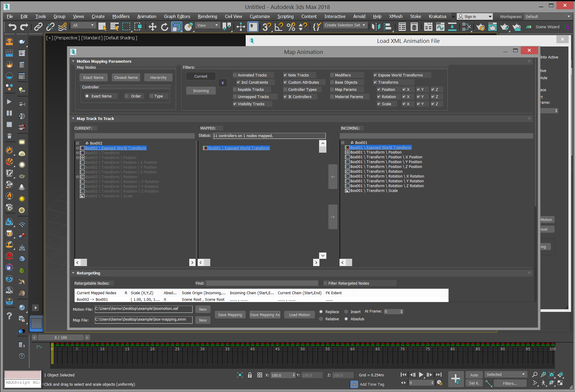The width and height of the screenshot is (575, 392).
Task: Click the Undo icon
Action: [12, 27]
